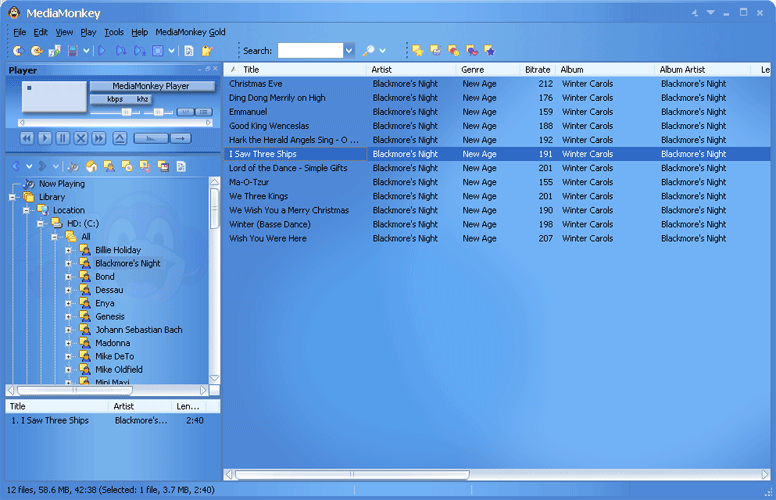Open dropdown arrow beside square visualization icon
This screenshot has height=500, width=776.
point(171,50)
